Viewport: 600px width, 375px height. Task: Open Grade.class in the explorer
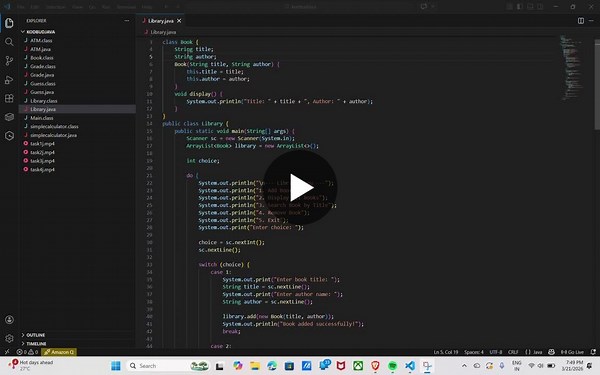tap(42, 66)
